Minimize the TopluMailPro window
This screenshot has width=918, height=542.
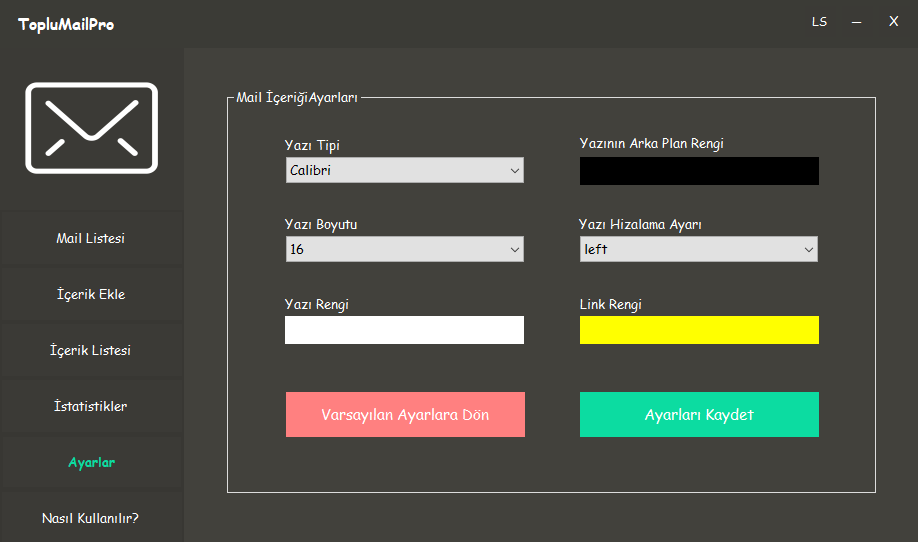[856, 22]
